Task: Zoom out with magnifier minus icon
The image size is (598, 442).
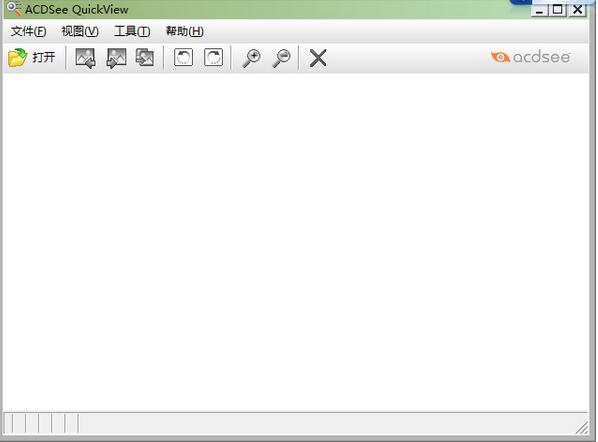Action: pyautogui.click(x=281, y=58)
